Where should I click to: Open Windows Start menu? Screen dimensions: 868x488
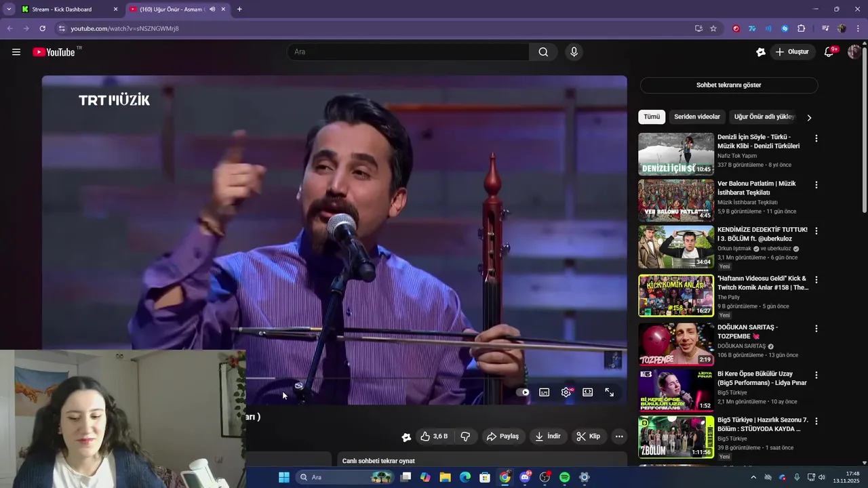pos(284,477)
